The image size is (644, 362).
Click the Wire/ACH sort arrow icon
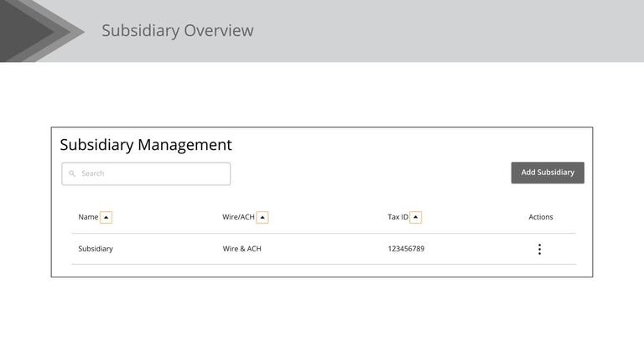pyautogui.click(x=262, y=217)
